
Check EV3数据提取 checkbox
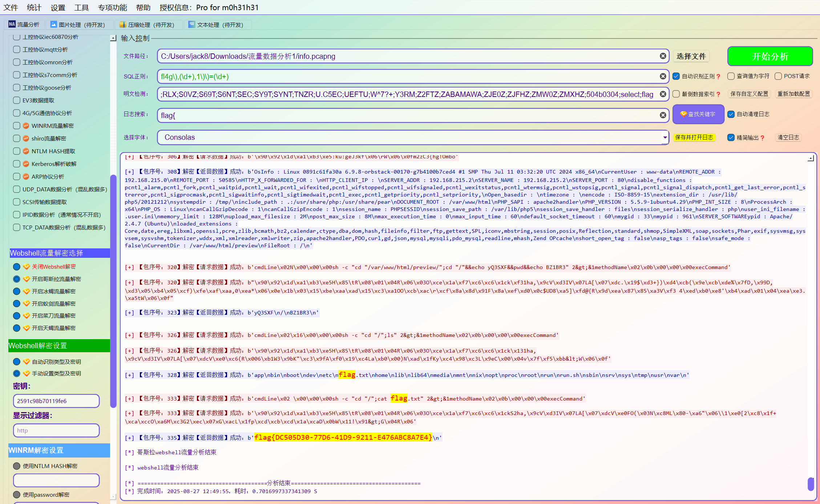click(16, 100)
